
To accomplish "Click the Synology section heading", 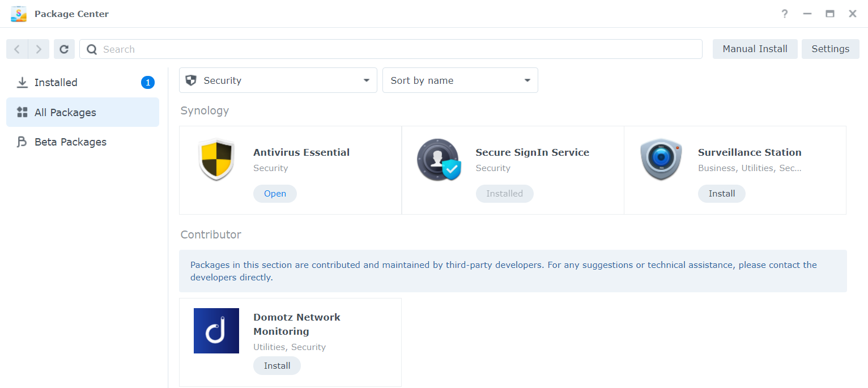I will point(205,111).
